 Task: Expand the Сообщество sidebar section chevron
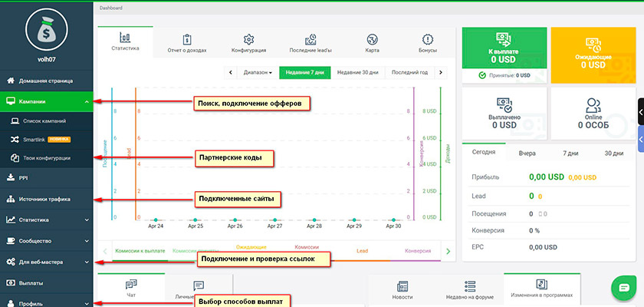click(x=87, y=241)
